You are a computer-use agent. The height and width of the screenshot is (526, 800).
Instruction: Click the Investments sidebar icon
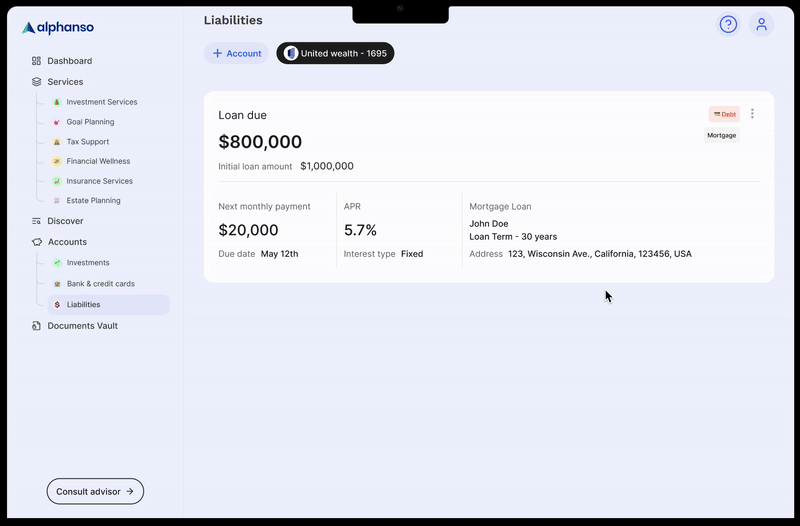click(57, 263)
